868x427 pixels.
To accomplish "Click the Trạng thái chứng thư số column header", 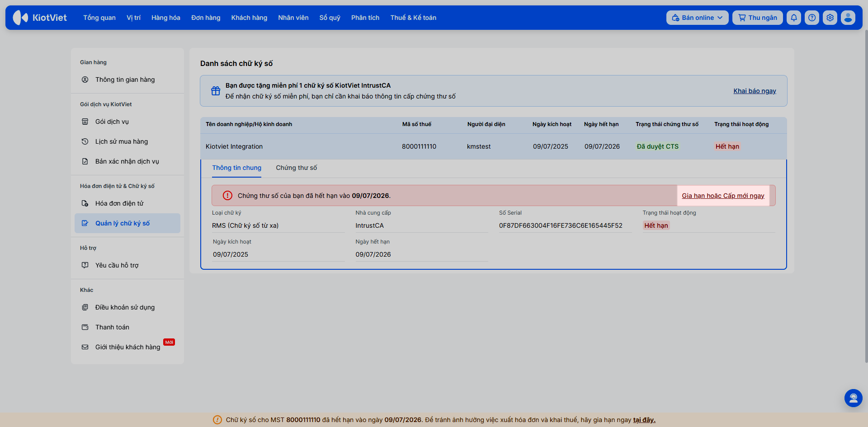I will (667, 124).
